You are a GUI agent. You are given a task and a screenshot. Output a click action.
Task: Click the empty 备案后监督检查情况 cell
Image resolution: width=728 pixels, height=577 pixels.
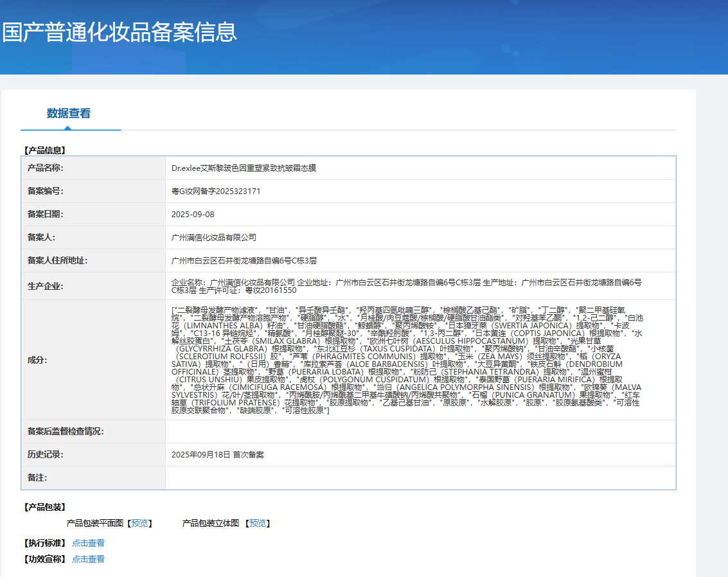point(420,431)
